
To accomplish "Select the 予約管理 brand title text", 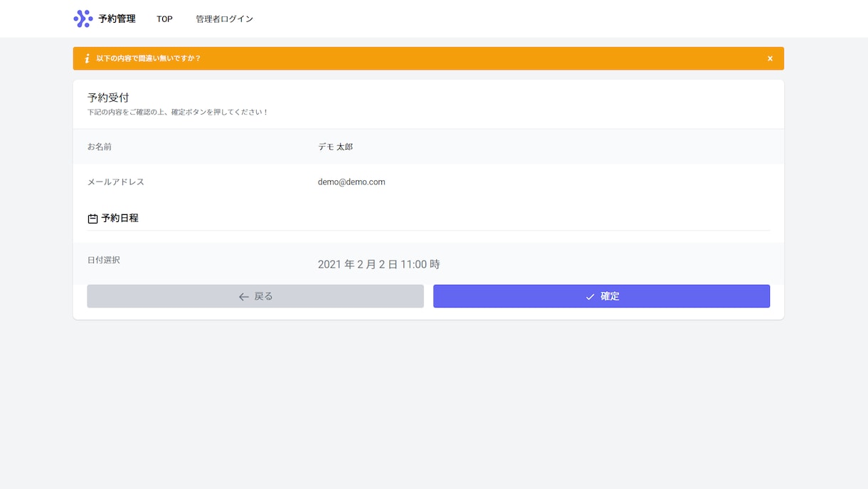I will coord(117,19).
